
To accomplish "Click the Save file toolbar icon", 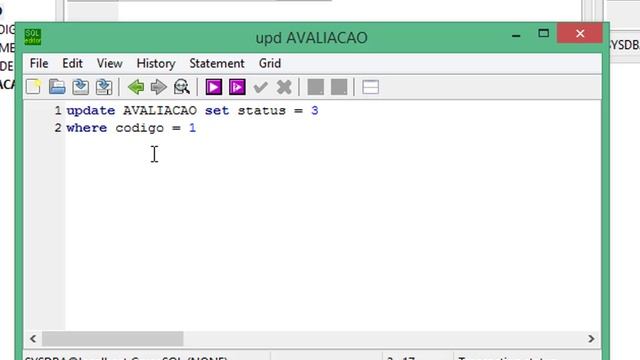I will pos(80,87).
